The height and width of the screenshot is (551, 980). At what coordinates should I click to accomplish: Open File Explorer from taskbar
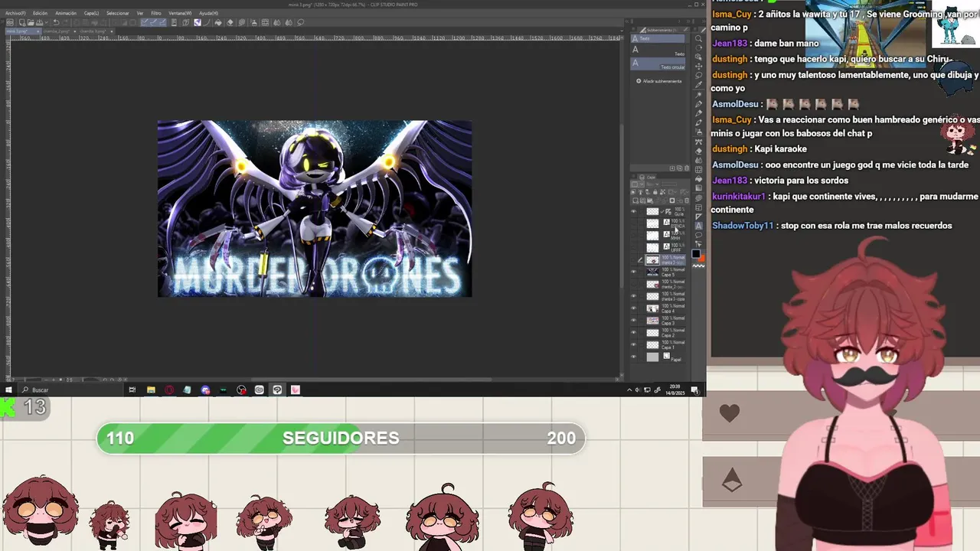point(151,390)
